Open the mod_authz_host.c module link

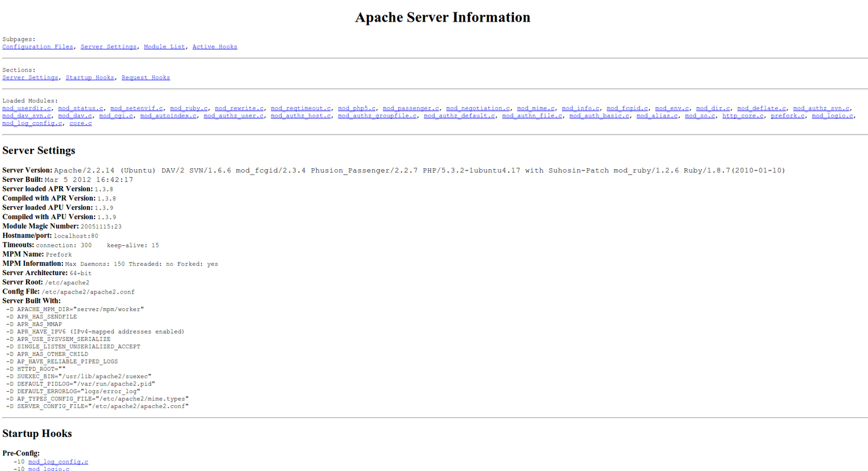[x=301, y=116]
